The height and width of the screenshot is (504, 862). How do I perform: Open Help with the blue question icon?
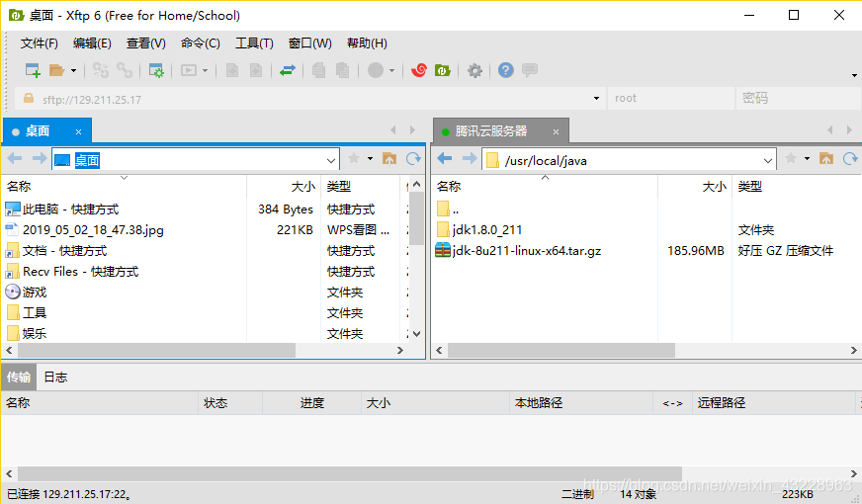[506, 70]
